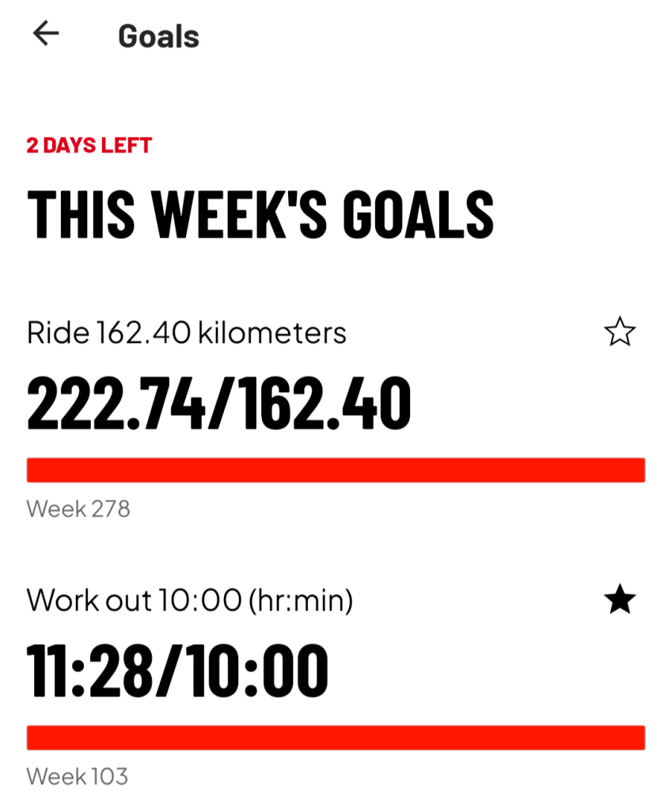Select the Week 103 streak label
Screen dimensions: 672x811
[x=77, y=776]
